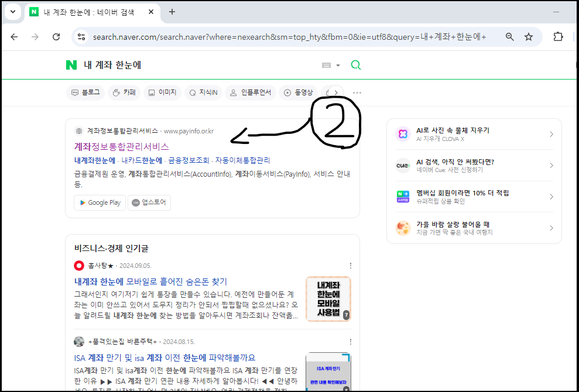Reload the current page
The width and height of the screenshot is (579, 392).
coord(56,37)
